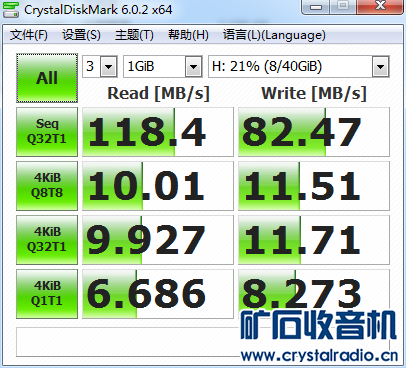Open the test count dropdown showing 3
406x368 pixels.
point(100,67)
